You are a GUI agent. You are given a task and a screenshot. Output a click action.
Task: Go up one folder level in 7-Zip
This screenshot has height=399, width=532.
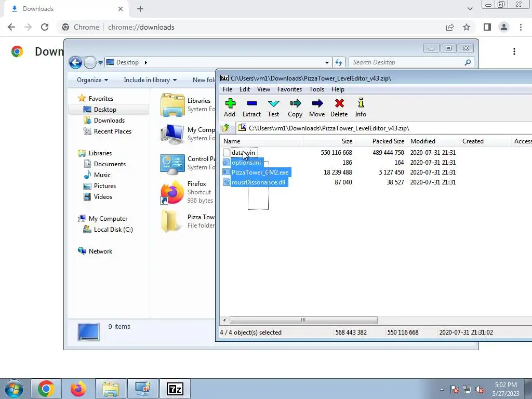coord(226,128)
